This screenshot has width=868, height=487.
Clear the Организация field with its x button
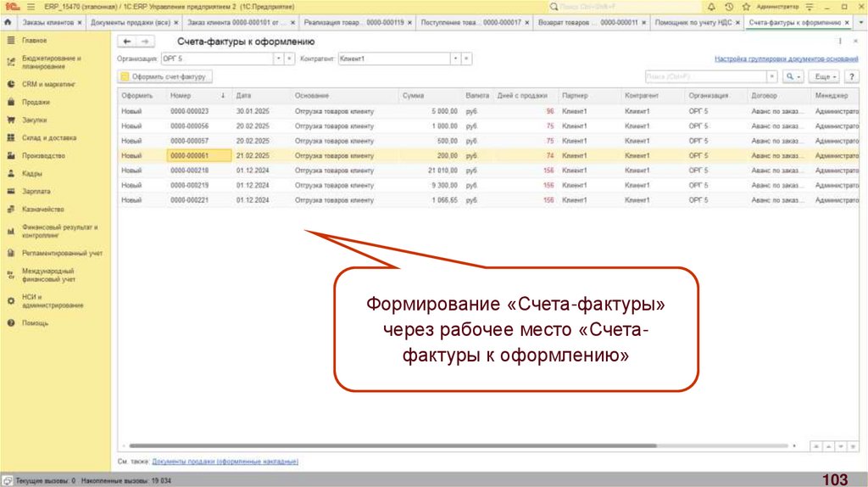click(x=290, y=59)
